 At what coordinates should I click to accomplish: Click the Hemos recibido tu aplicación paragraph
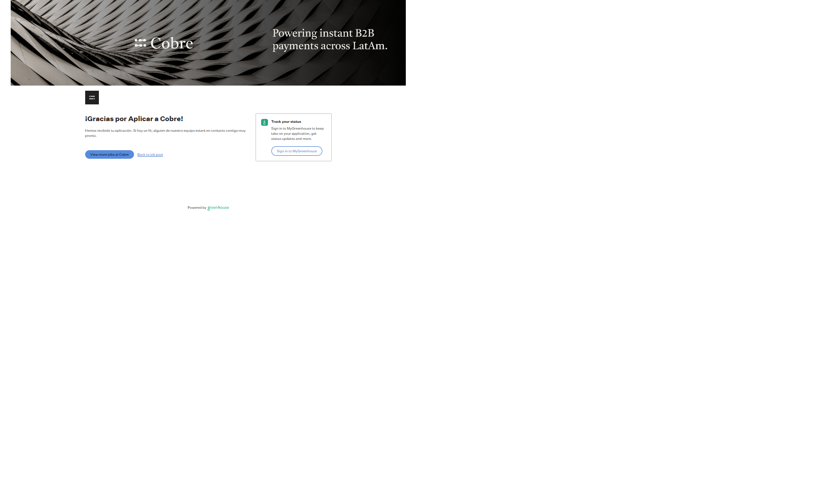[165, 130]
